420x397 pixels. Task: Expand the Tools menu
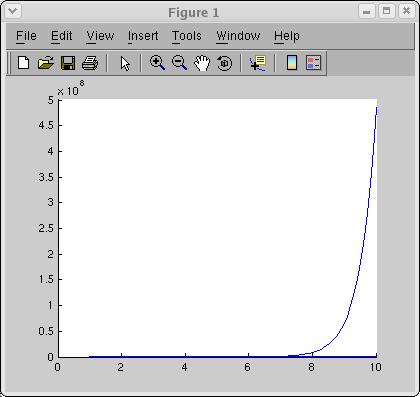(187, 36)
